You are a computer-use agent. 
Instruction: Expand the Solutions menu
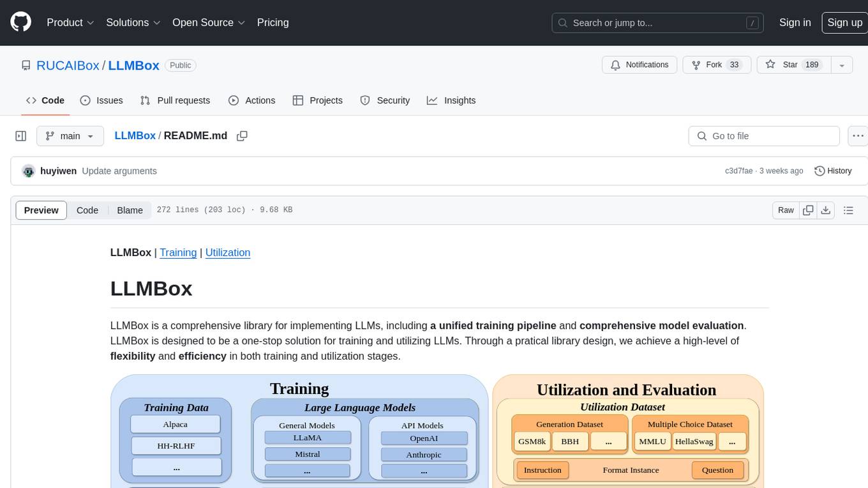133,22
